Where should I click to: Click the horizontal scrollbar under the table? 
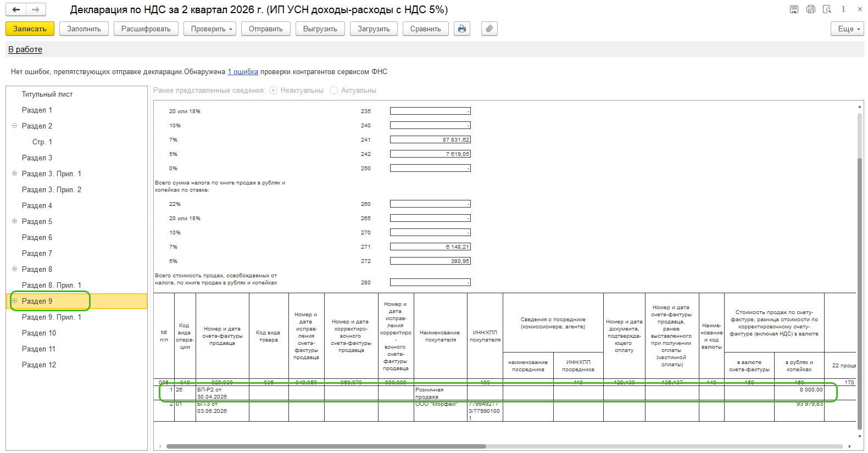pyautogui.click(x=326, y=446)
